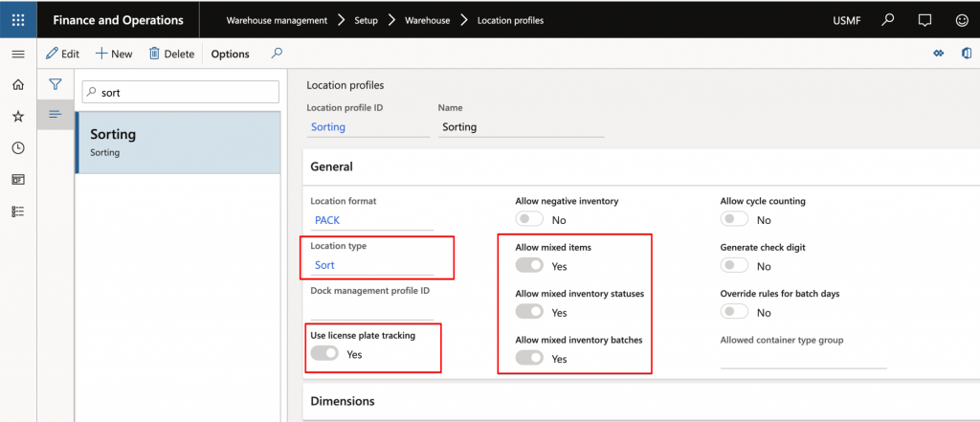Click the New button
The image size is (980, 422).
[x=114, y=54]
